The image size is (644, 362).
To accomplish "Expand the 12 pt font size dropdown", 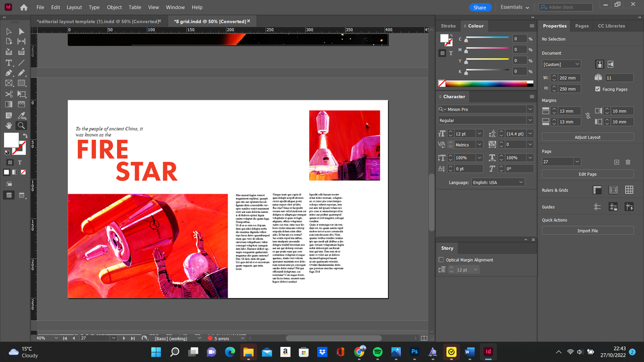I will pyautogui.click(x=479, y=134).
